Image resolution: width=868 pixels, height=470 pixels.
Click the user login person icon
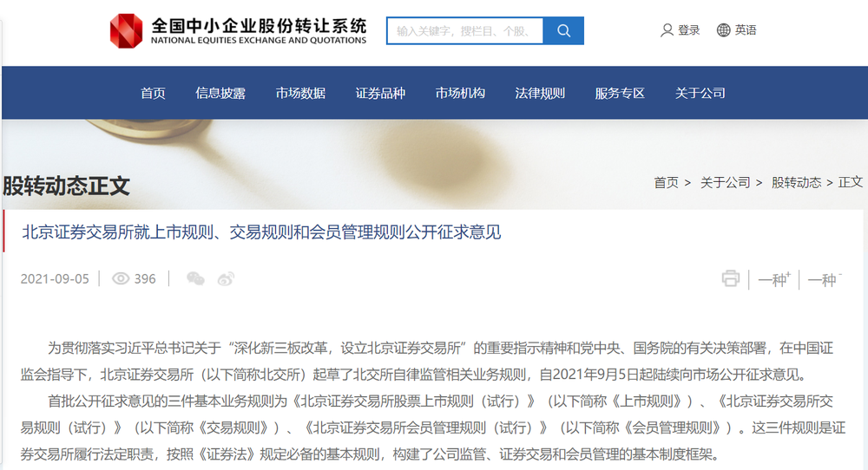[667, 30]
